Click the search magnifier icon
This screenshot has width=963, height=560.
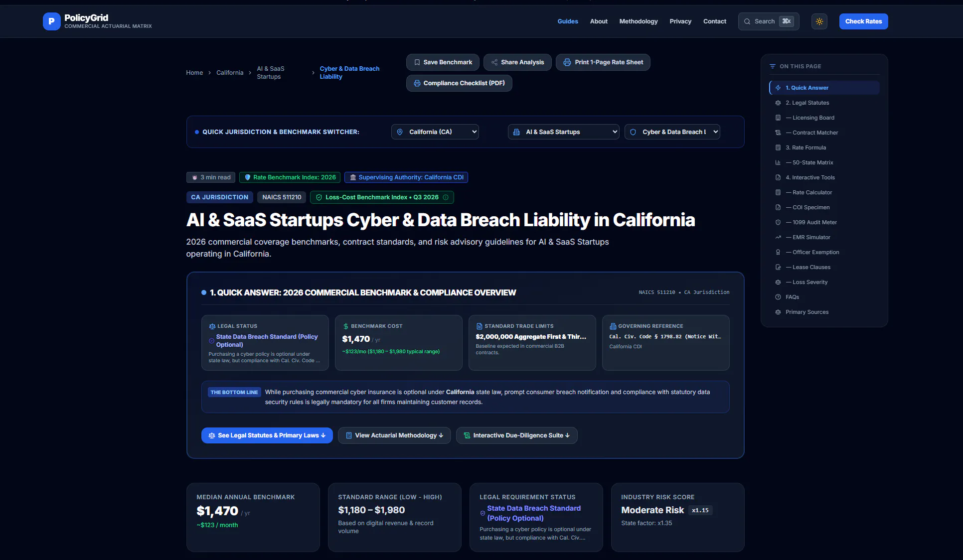pos(747,21)
